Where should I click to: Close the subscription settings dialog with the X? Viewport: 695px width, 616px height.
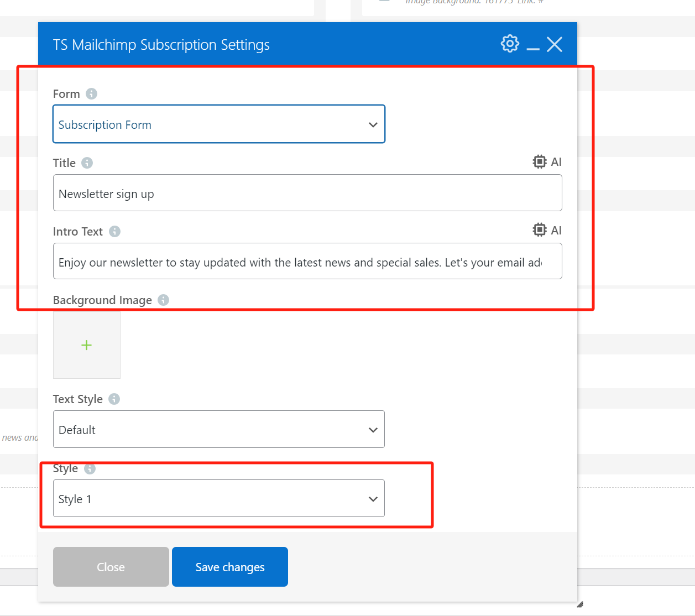554,44
